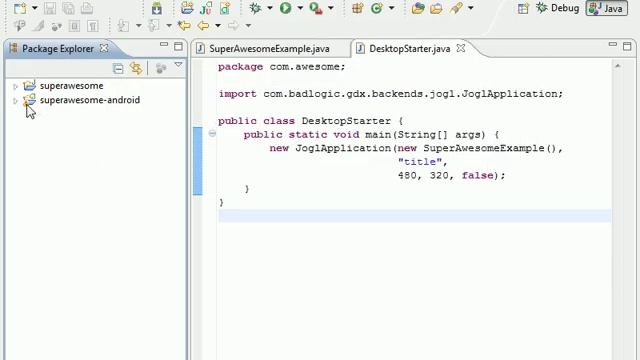Open the Package Explorer View Menu triangle
640x360 pixels.
pyautogui.click(x=178, y=64)
